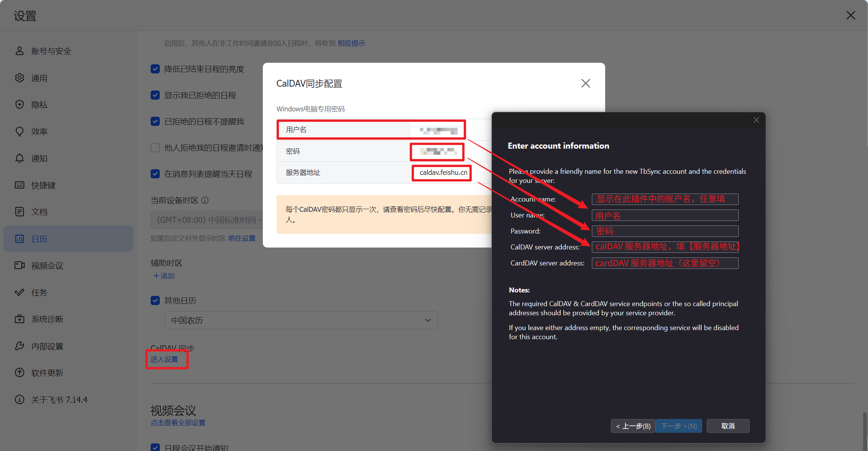Open 隐私 settings section
Viewport: 868px width, 451px height.
click(x=68, y=105)
